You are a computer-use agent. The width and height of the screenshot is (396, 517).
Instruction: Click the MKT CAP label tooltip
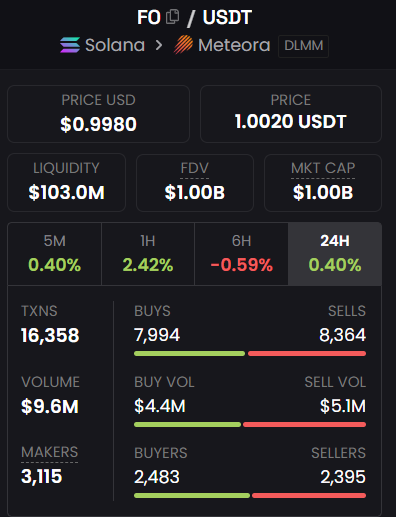[323, 168]
